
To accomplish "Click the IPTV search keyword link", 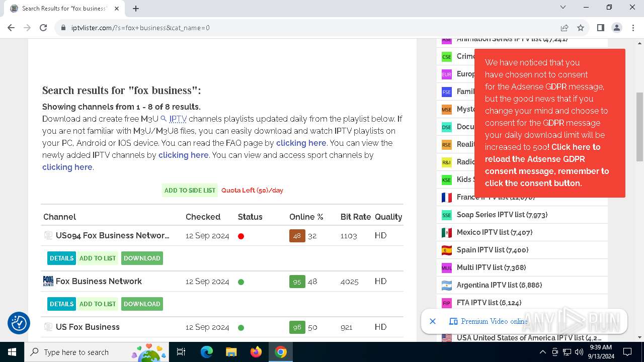I will (174, 119).
